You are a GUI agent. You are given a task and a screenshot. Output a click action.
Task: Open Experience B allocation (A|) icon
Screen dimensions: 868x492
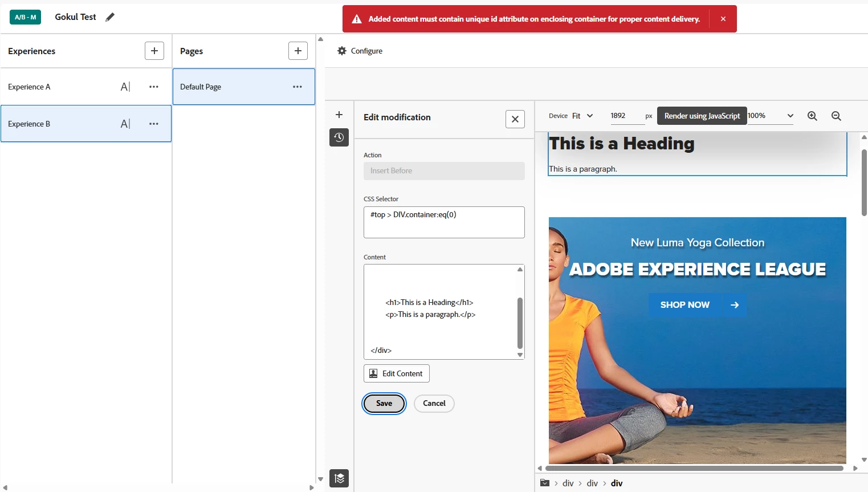point(125,124)
